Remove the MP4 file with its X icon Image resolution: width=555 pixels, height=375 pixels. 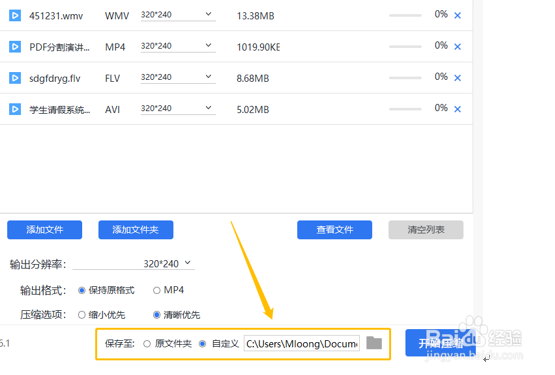pyautogui.click(x=457, y=47)
